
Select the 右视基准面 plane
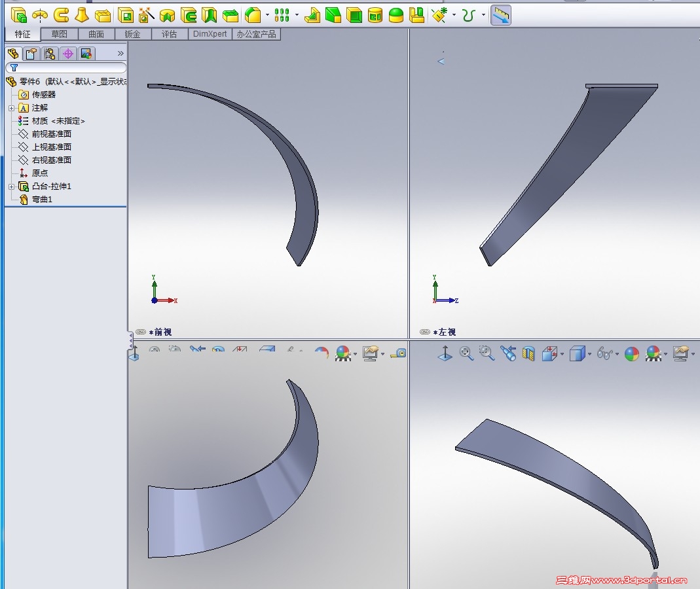coord(45,160)
